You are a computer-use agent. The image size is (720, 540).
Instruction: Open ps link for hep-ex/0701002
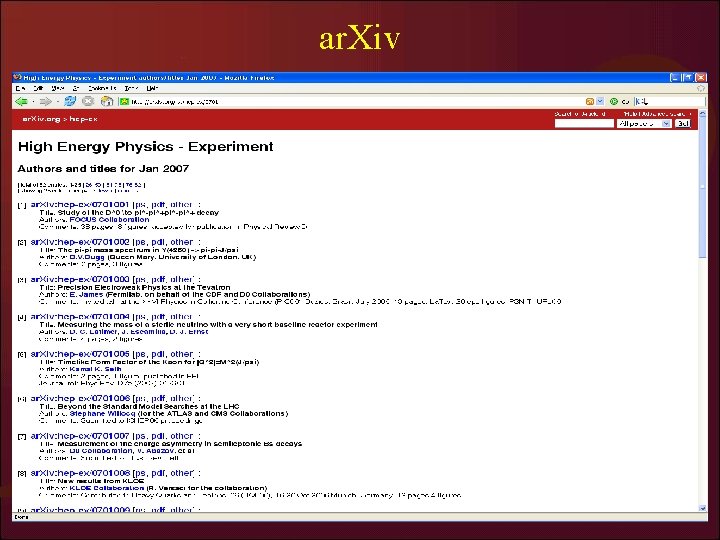point(141,242)
